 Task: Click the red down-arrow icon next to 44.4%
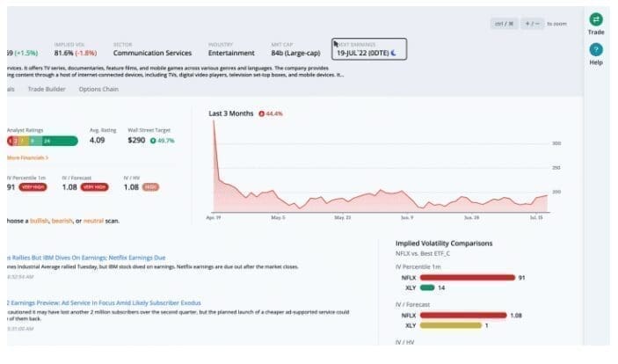[262, 113]
